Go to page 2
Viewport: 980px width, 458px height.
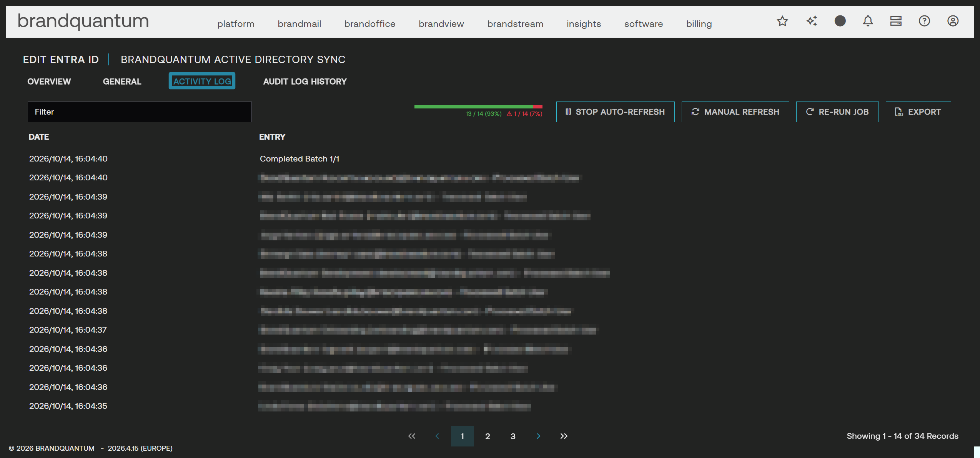488,436
